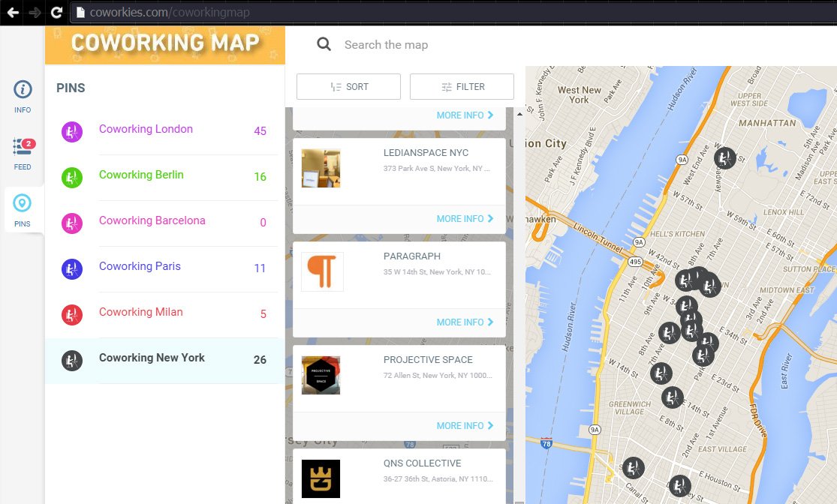Open the Sort options button

[x=348, y=86]
